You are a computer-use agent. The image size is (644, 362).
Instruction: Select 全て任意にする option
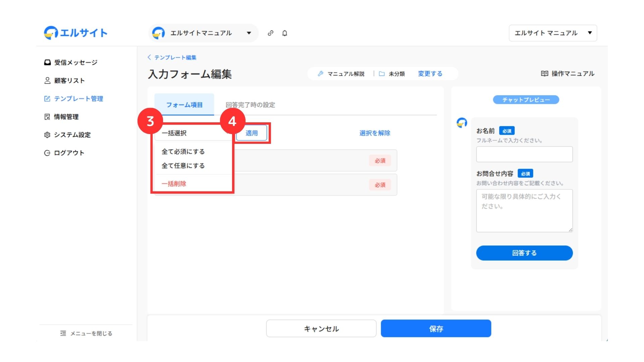[183, 166]
